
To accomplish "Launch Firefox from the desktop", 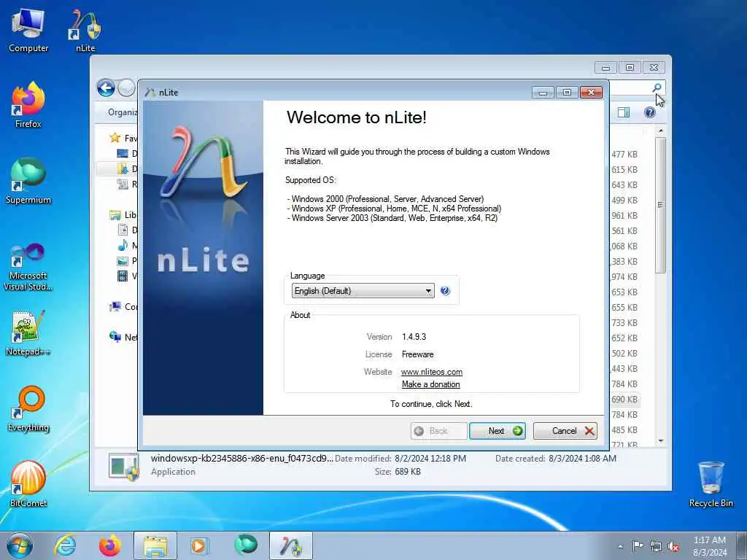I will 28,106.
